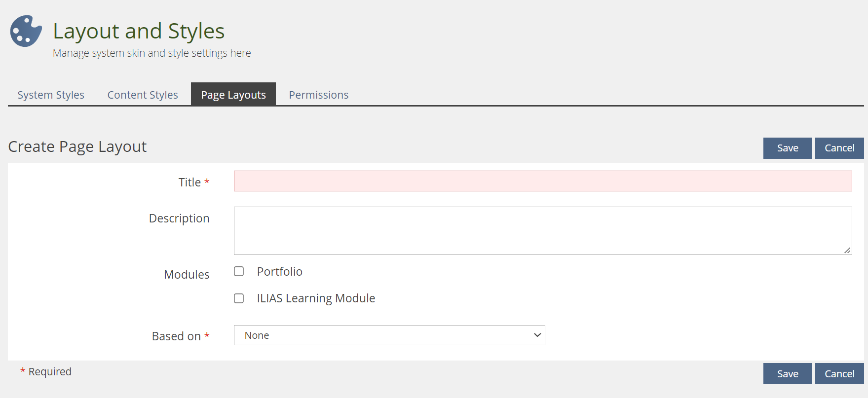Click the Based on dropdown chevron arrow
The image size is (868, 398).
click(x=537, y=335)
